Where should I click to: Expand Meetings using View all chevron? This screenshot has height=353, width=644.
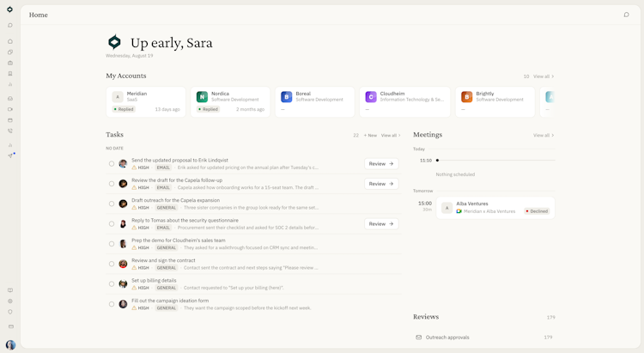pyautogui.click(x=544, y=135)
